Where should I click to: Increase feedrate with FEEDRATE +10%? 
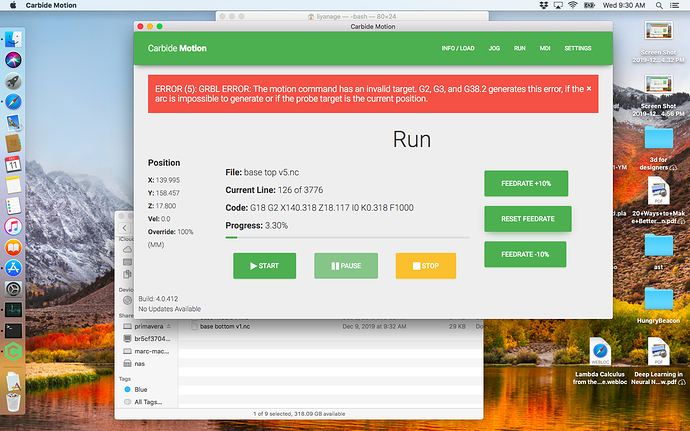526,184
